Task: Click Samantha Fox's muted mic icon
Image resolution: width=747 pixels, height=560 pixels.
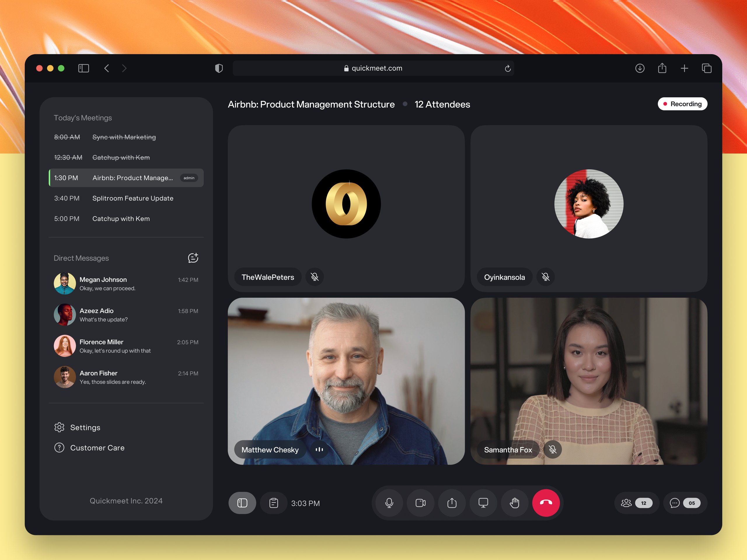Action: 553,449
